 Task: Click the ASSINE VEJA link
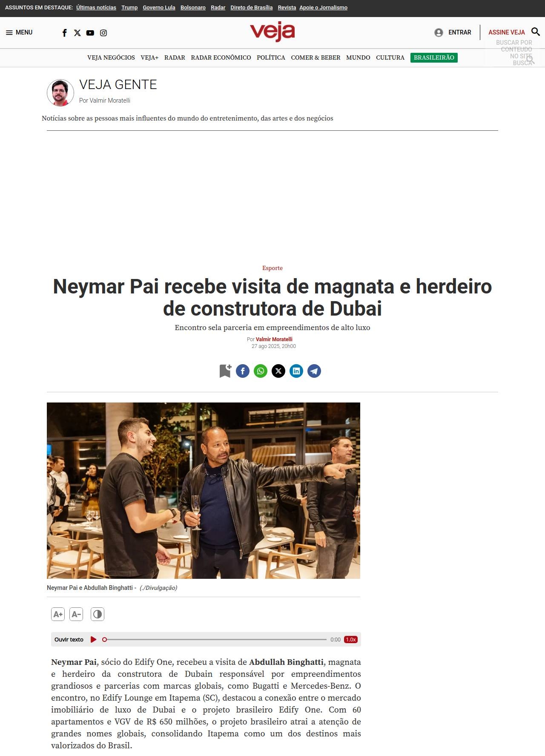tap(507, 32)
